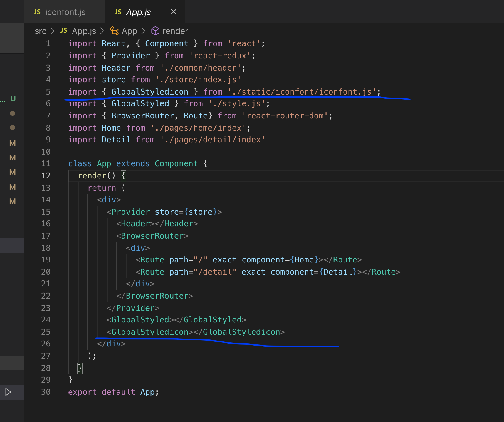The height and width of the screenshot is (422, 504).
Task: Click line number 12 in gutter
Action: pyautogui.click(x=46, y=176)
